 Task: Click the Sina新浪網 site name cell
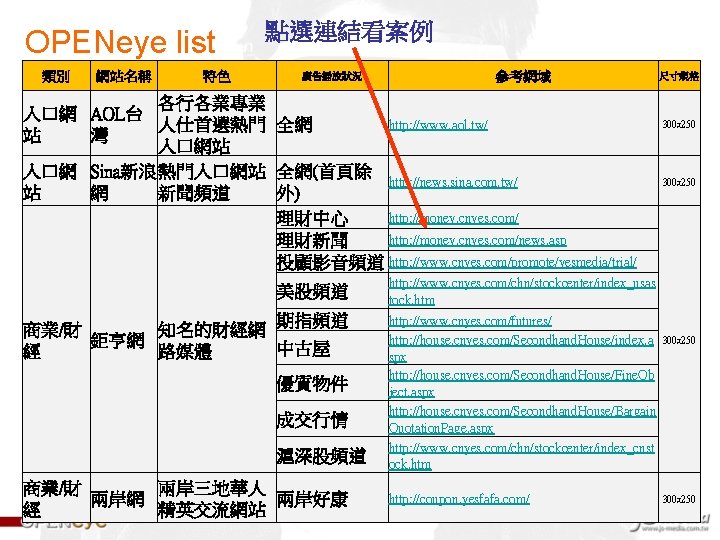click(124, 182)
